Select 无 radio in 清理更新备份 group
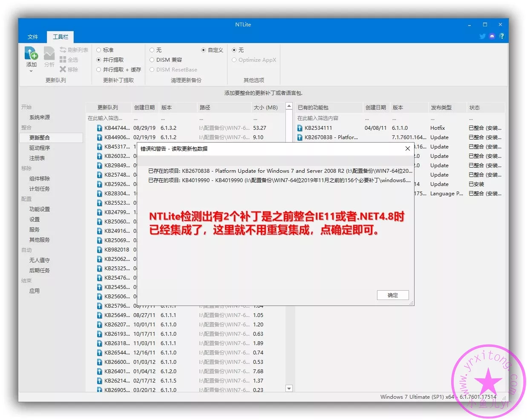This screenshot has height=420, width=527. coord(152,50)
